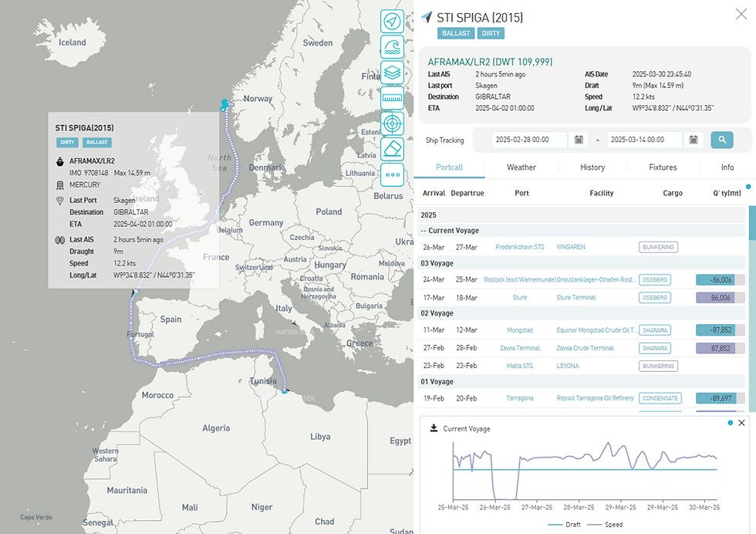Viewport: 756px width, 534px height.
Task: Click the target crosshair tool icon
Action: (x=392, y=123)
